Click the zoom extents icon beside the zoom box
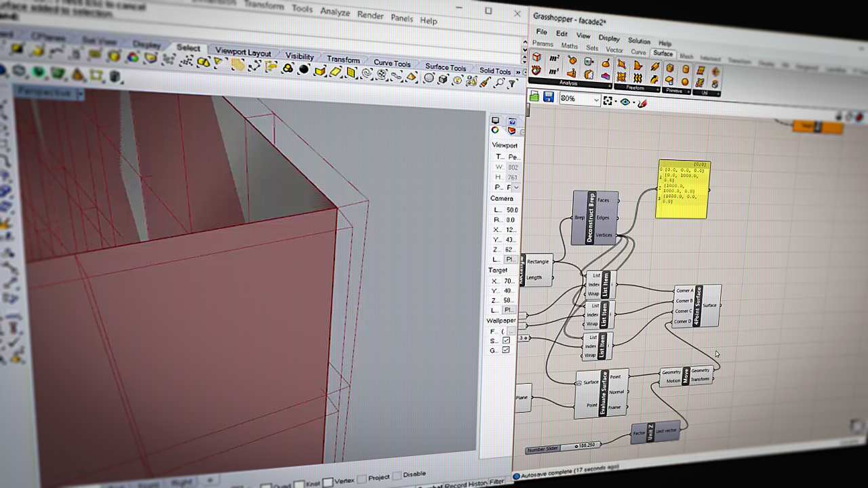The width and height of the screenshot is (868, 488). coord(608,100)
